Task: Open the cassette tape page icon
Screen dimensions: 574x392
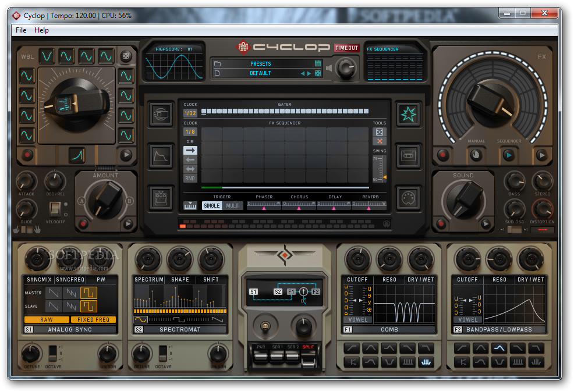Action: coord(408,156)
